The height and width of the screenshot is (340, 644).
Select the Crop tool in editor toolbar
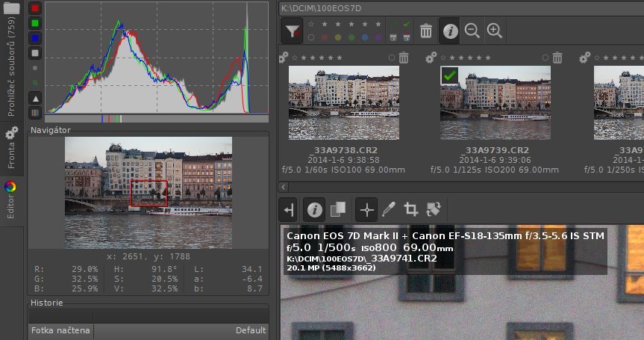(410, 209)
